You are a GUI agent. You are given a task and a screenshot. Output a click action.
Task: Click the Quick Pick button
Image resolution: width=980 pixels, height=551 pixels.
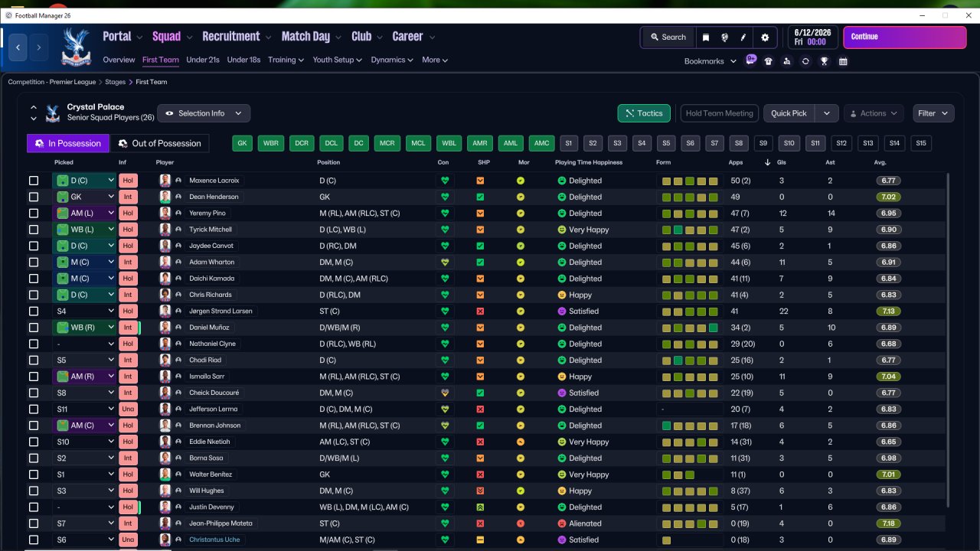click(789, 113)
